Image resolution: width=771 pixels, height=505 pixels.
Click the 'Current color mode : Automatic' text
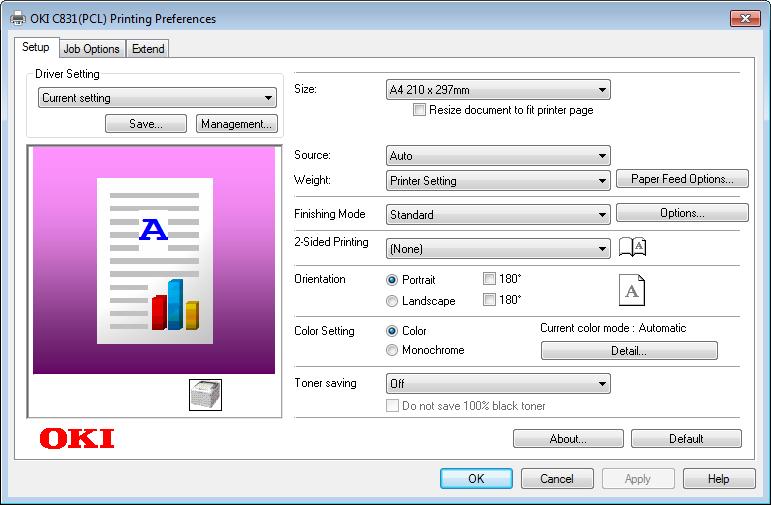613,328
